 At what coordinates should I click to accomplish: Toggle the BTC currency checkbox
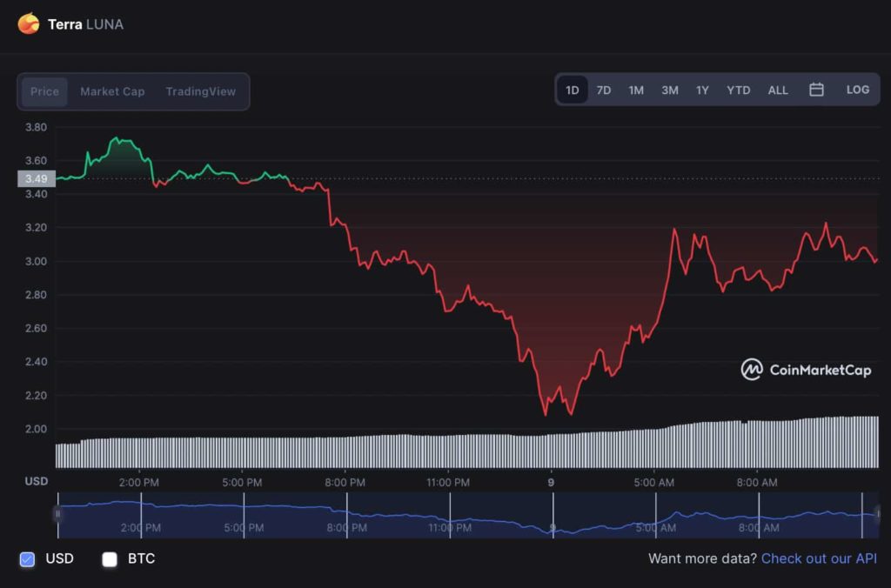click(x=110, y=559)
